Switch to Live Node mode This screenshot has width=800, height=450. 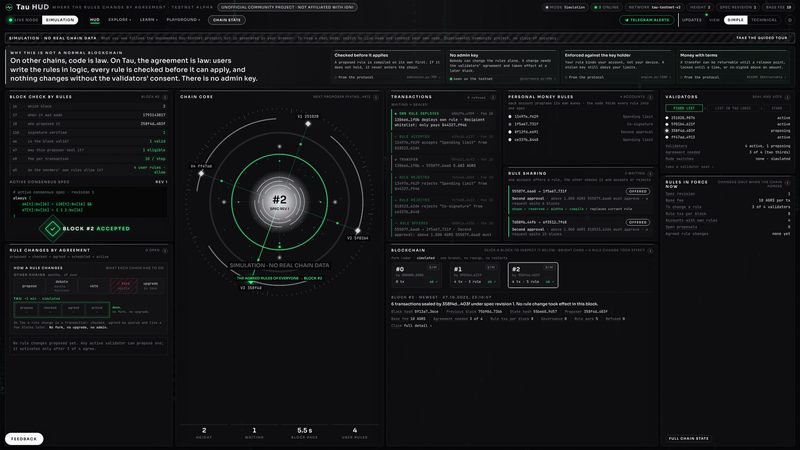(x=23, y=20)
